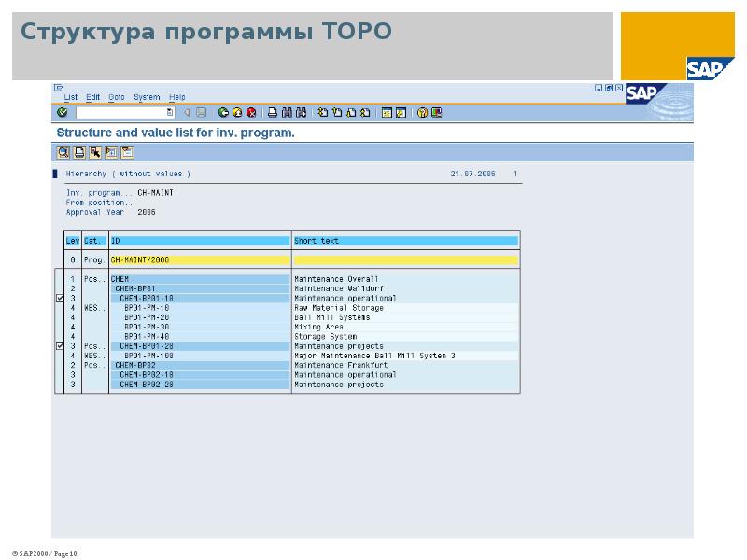Click the Print icon in standard toolbar
747x560 pixels.
coord(273,112)
